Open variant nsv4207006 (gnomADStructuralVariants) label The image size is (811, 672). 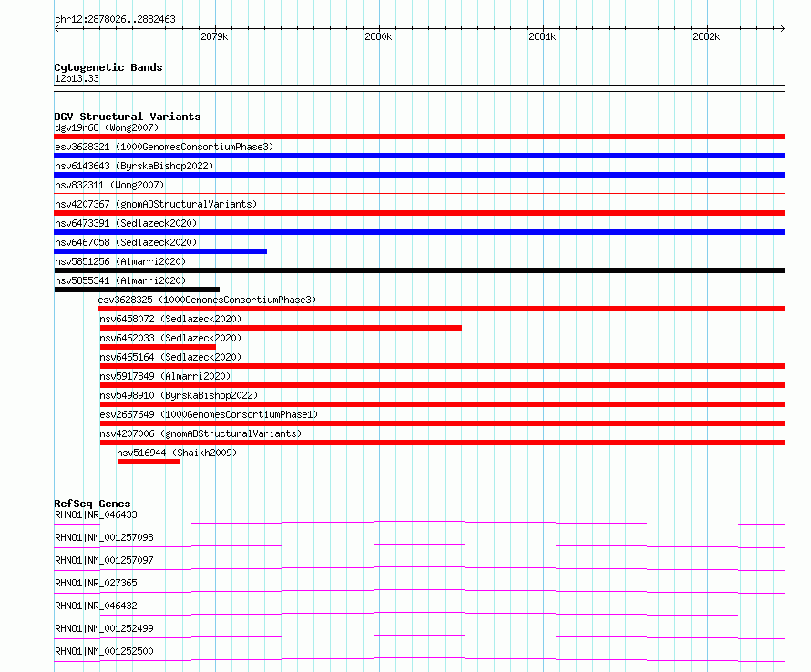pyautogui.click(x=200, y=433)
